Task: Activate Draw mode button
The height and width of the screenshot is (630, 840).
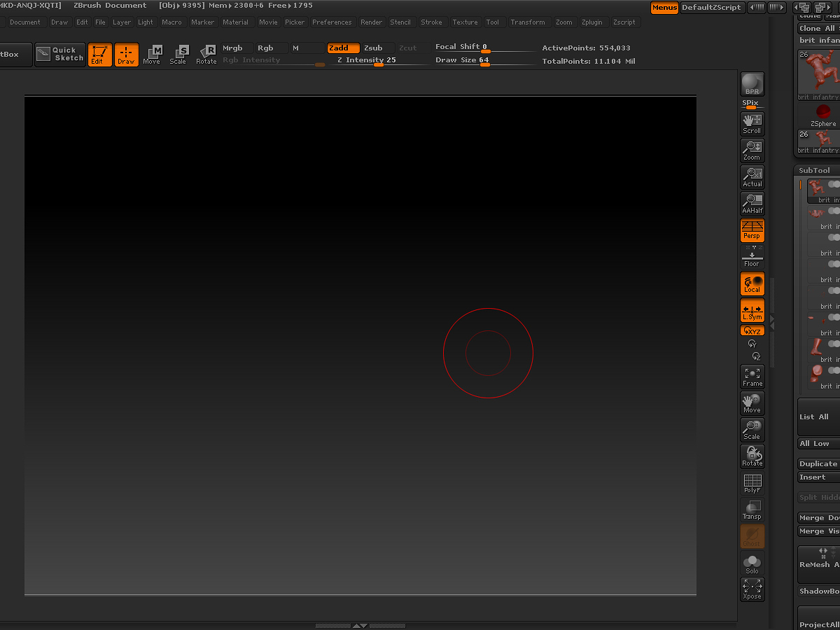Action: (x=127, y=55)
